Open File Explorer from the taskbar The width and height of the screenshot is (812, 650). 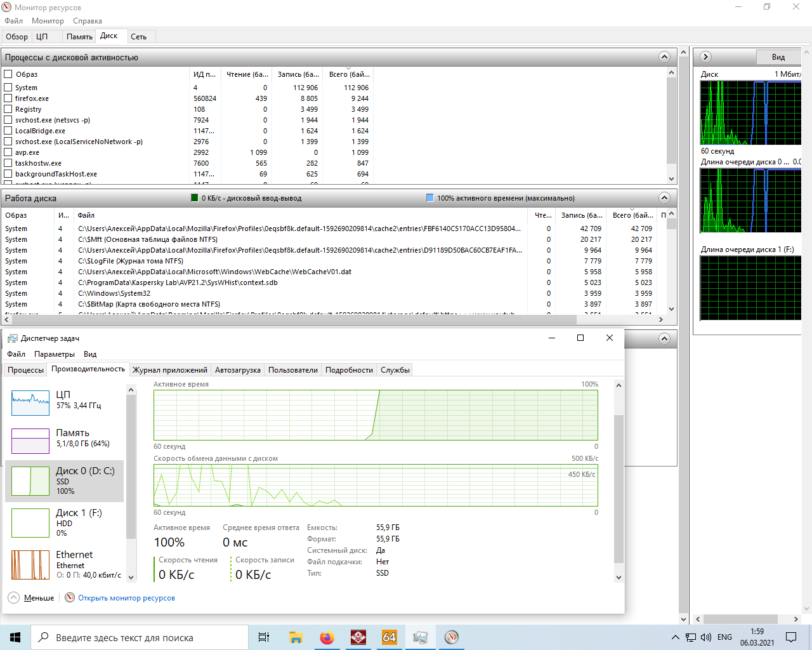pos(296,637)
